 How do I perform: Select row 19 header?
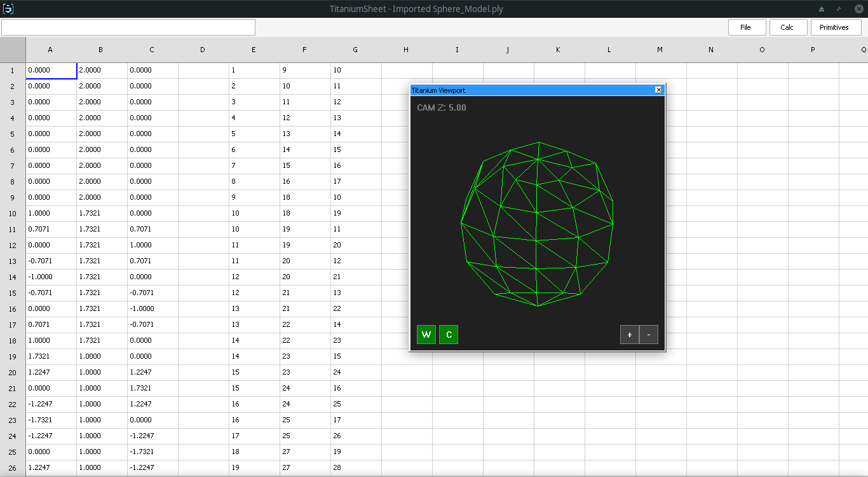pos(13,357)
